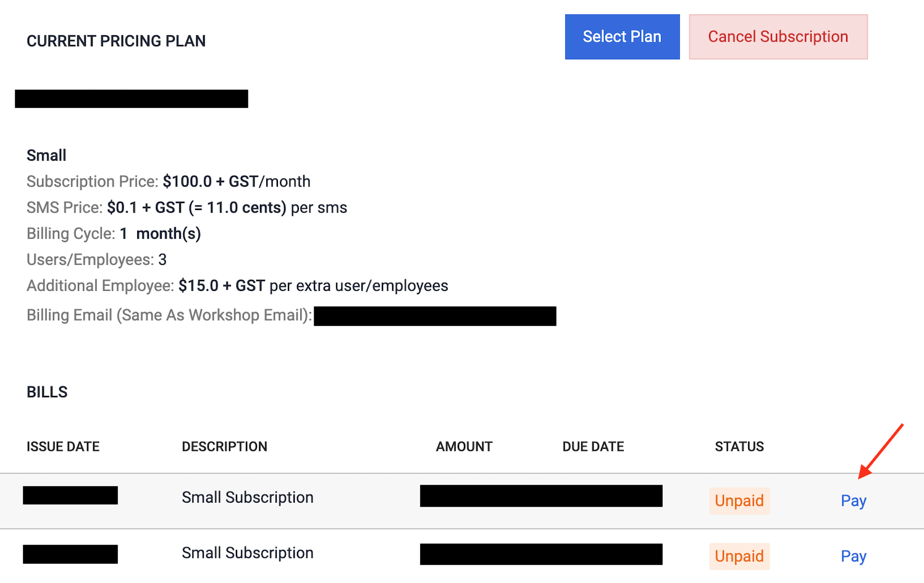Click Pay on the second bill row

tap(853, 556)
